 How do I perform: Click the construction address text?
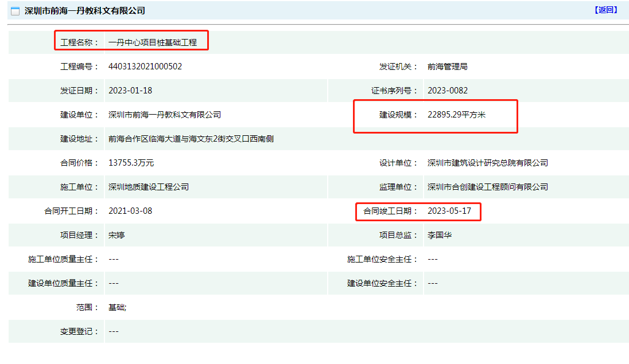click(x=191, y=139)
